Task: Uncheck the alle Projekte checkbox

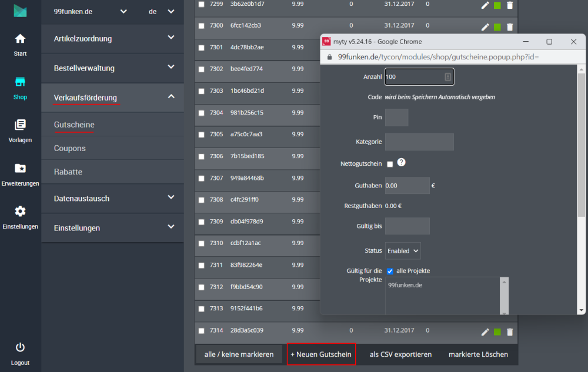Action: (390, 271)
